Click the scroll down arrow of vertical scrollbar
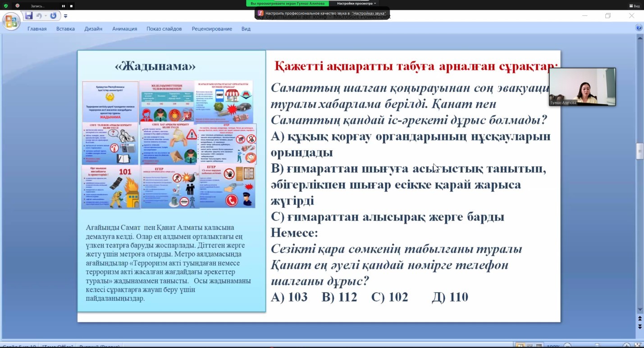 click(639, 310)
